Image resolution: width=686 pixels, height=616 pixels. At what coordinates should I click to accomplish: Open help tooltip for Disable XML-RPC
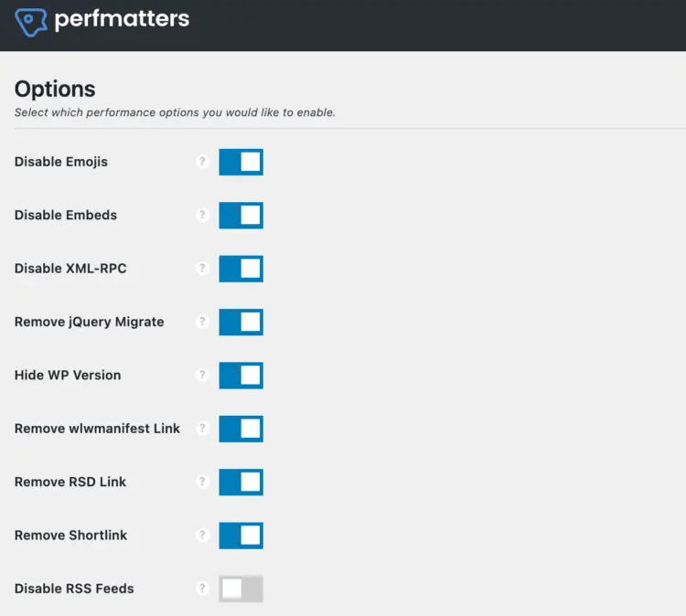[x=203, y=269]
